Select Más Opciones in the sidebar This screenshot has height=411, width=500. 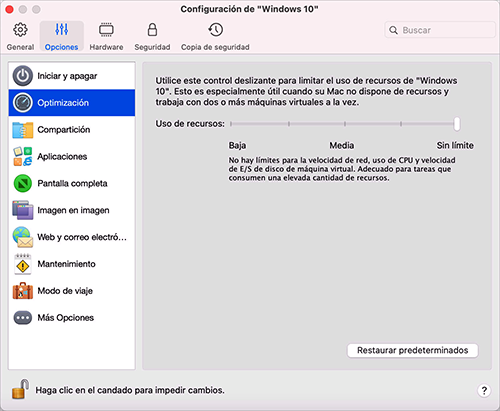72,318
